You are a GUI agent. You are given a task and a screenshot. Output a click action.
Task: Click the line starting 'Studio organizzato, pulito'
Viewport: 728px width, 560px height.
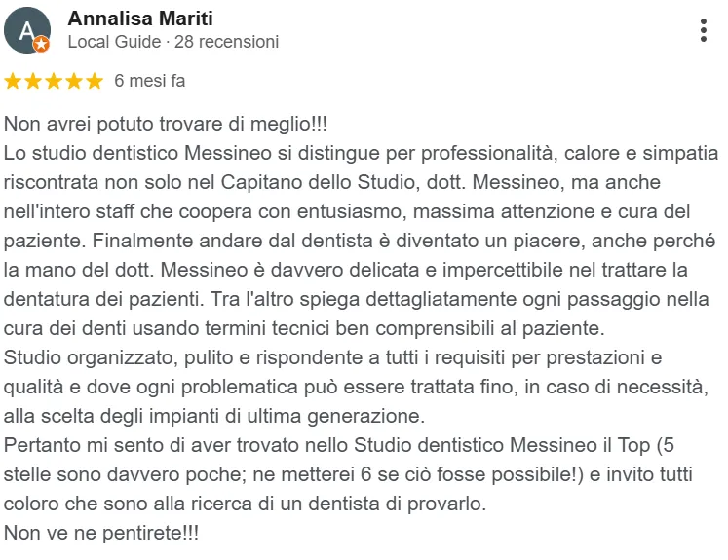(x=332, y=357)
